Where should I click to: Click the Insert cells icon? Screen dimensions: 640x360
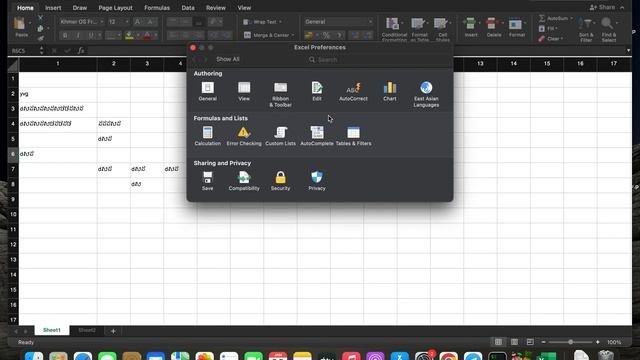(470, 24)
